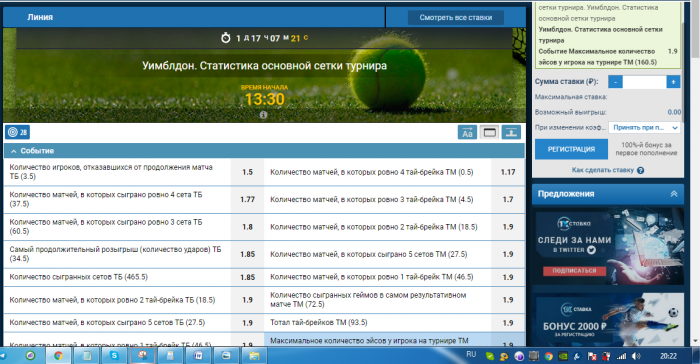
Task: Open the Как сделать ставку link
Action: pyautogui.click(x=603, y=170)
